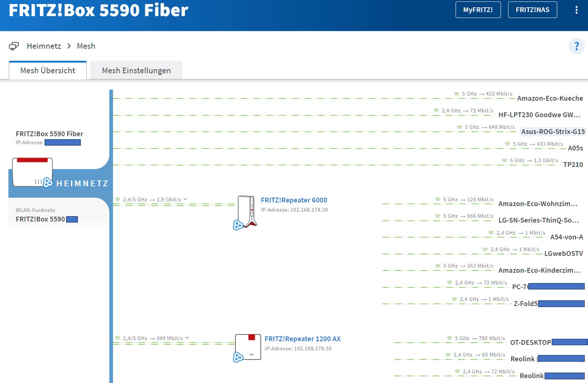This screenshot has height=383, width=588.
Task: Select device LGwebOSTV
Action: tap(564, 254)
